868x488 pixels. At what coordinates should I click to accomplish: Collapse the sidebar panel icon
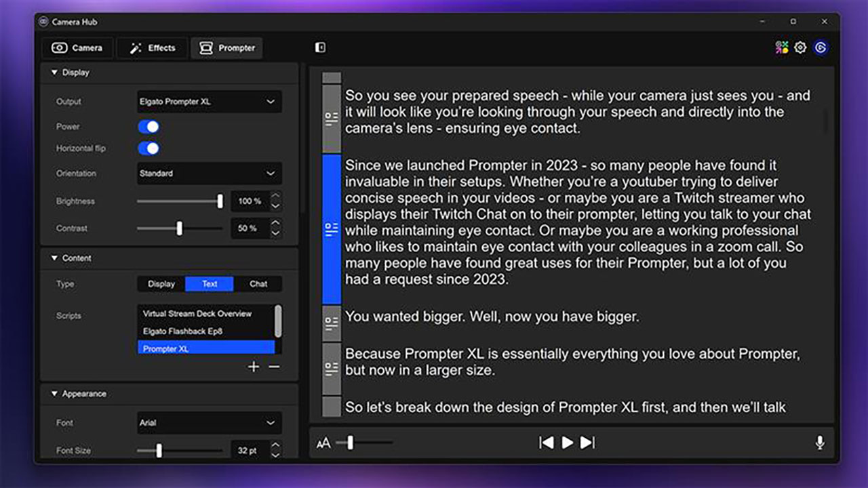(321, 47)
